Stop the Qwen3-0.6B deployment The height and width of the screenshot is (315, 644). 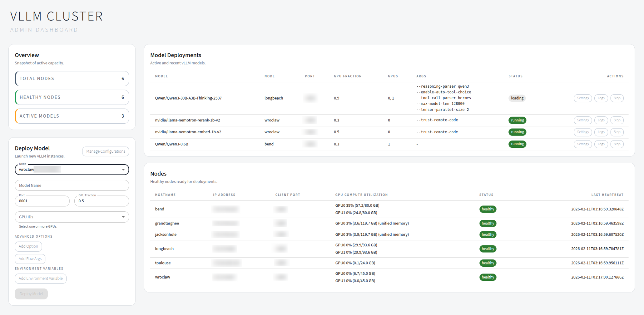[x=617, y=144]
